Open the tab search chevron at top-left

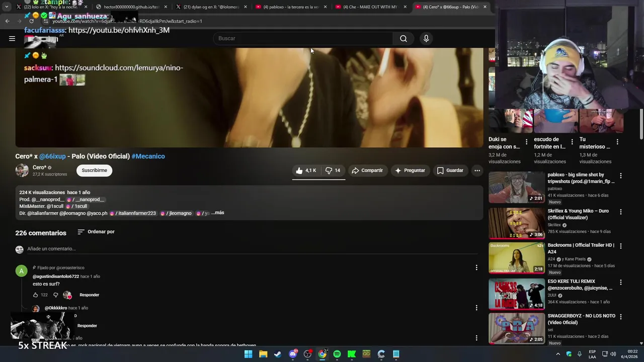coord(6,7)
